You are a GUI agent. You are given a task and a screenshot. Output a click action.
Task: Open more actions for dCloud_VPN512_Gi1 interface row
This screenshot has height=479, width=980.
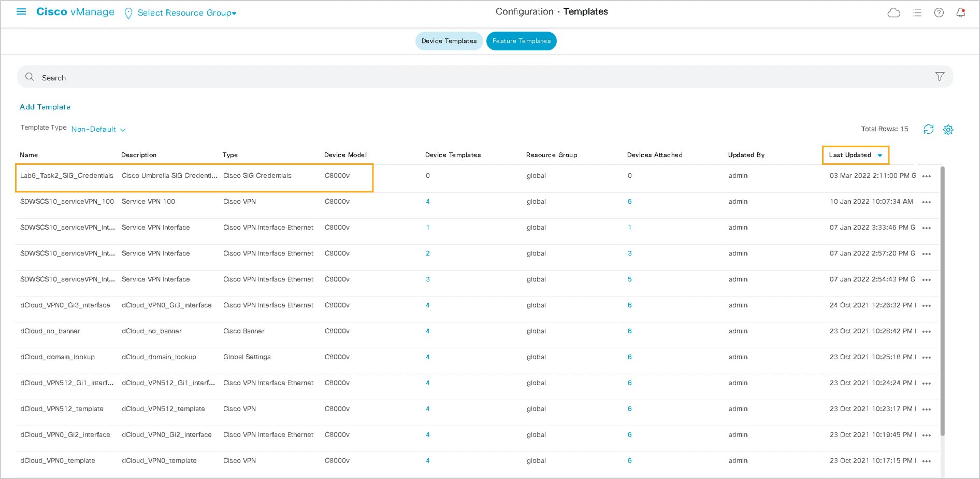pos(927,384)
